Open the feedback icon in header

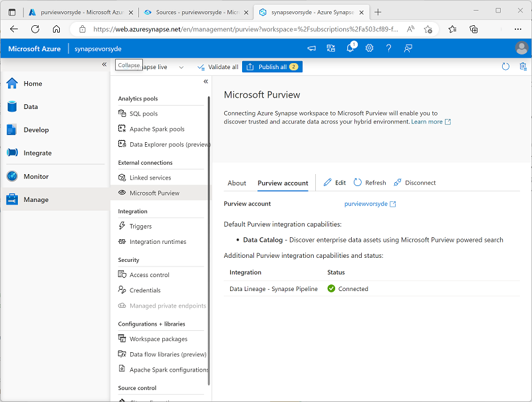(408, 48)
